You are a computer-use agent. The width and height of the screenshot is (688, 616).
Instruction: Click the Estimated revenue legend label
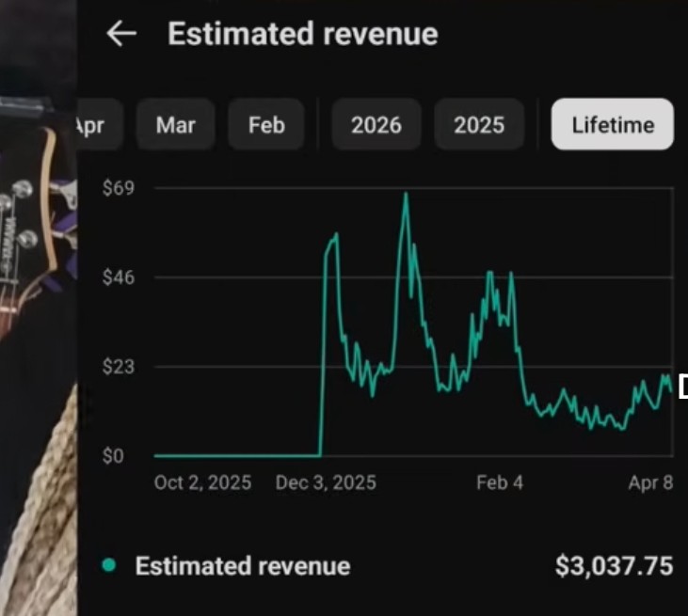(x=242, y=566)
